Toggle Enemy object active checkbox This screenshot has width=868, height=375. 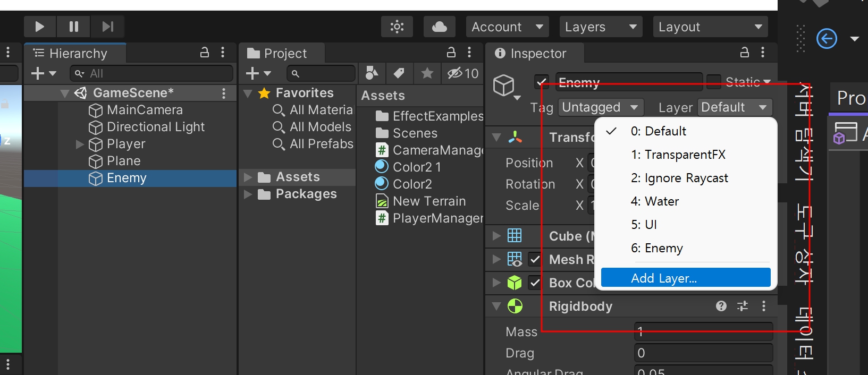[x=542, y=82]
